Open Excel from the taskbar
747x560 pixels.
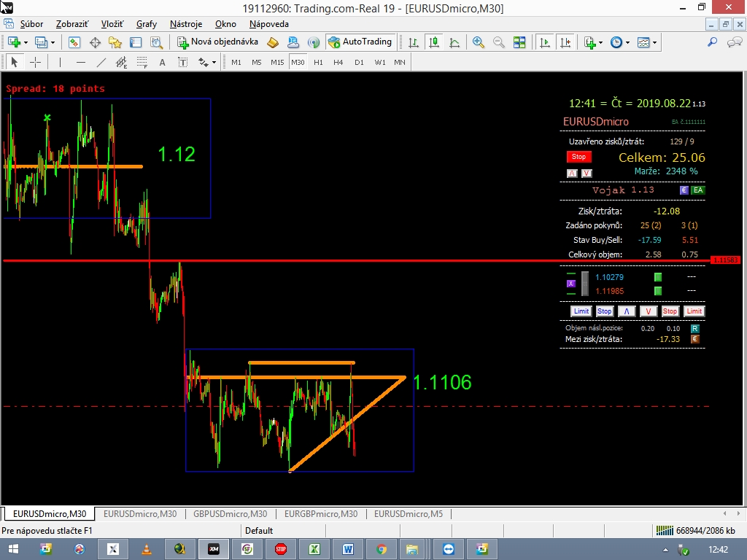(314, 549)
